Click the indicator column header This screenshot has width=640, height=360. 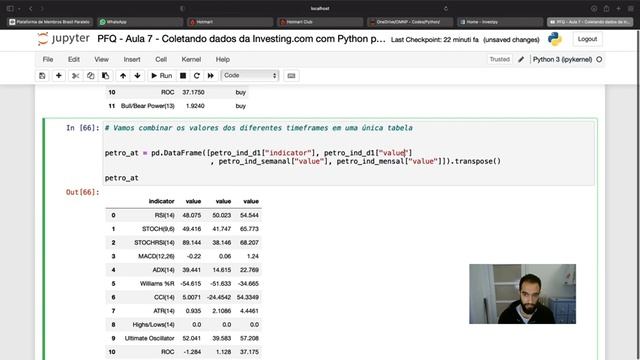[161, 201]
